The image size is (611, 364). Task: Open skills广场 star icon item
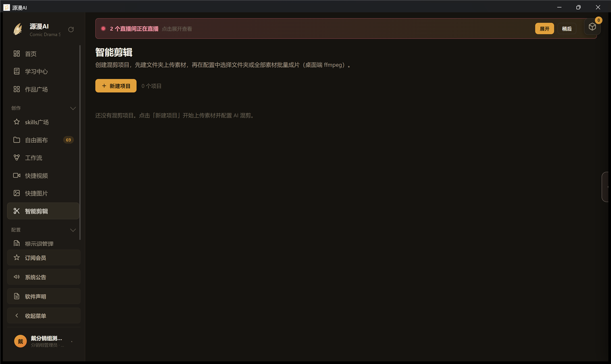click(x=43, y=122)
